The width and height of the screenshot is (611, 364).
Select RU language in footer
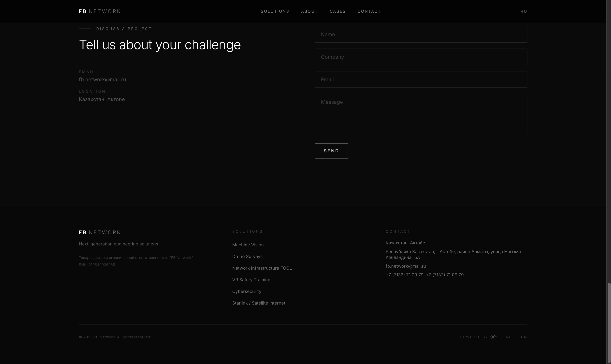(x=509, y=337)
